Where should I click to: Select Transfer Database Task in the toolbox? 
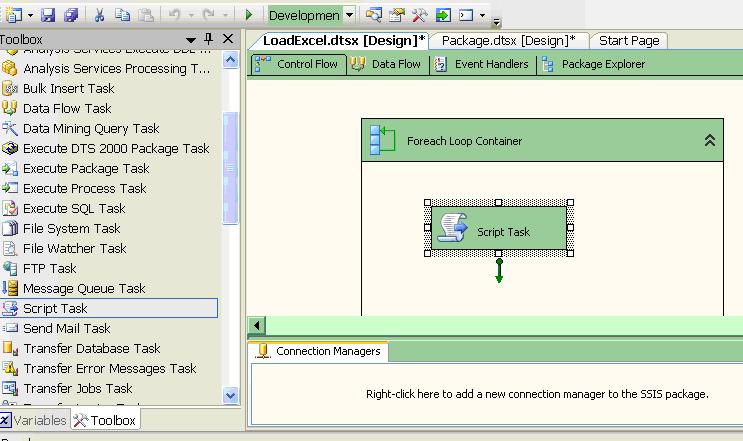point(109,348)
